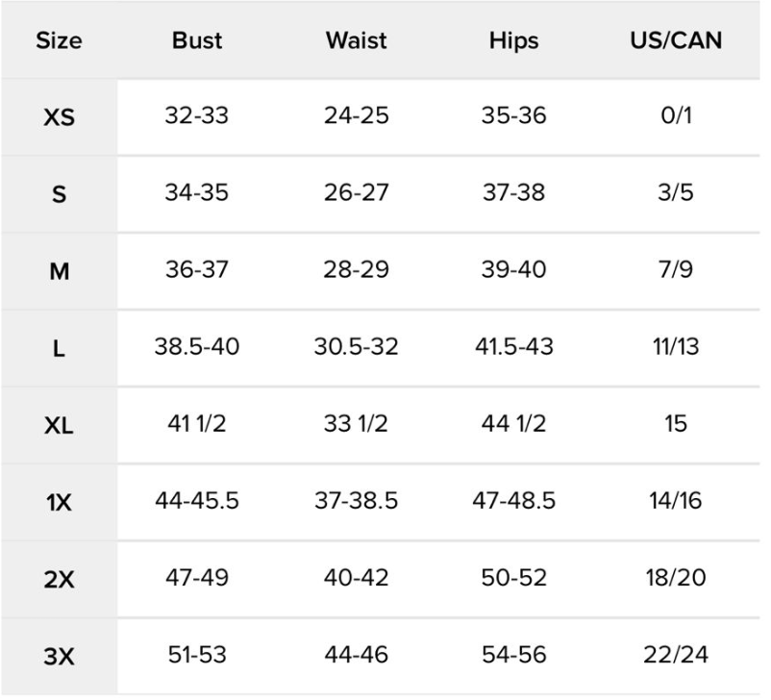Click the Size column header
This screenshot has width=771, height=700.
point(59,40)
